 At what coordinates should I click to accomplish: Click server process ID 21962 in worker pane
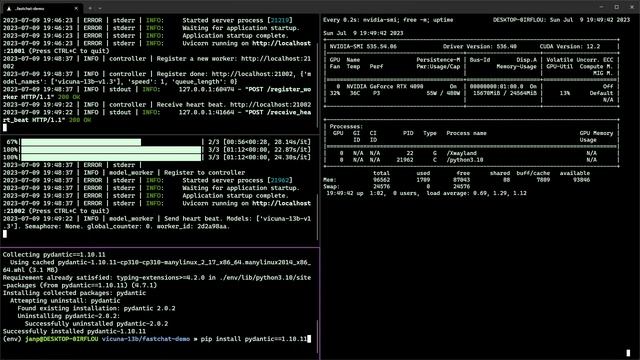click(x=280, y=180)
